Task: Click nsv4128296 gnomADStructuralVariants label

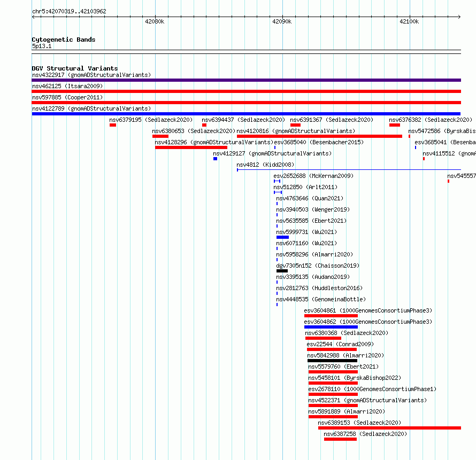Action: (x=214, y=142)
